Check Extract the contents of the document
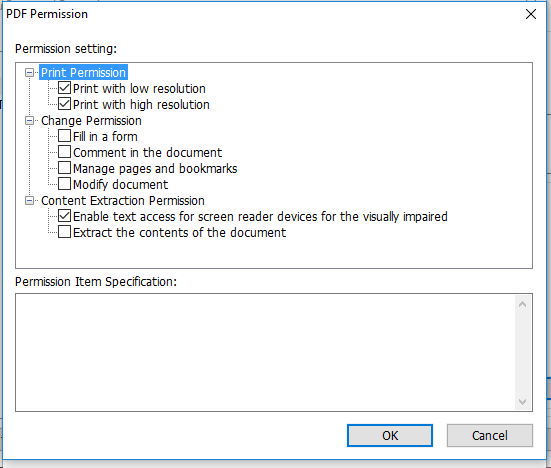 pos(64,232)
